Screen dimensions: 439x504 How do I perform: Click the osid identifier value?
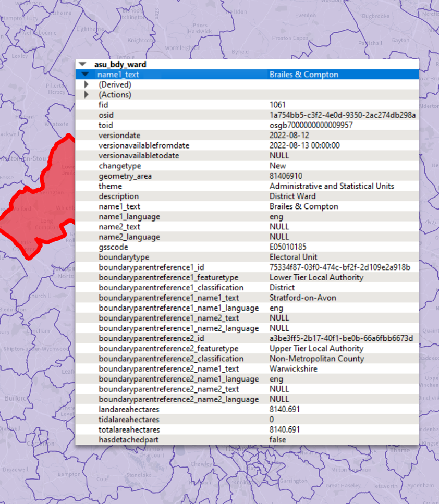point(342,115)
